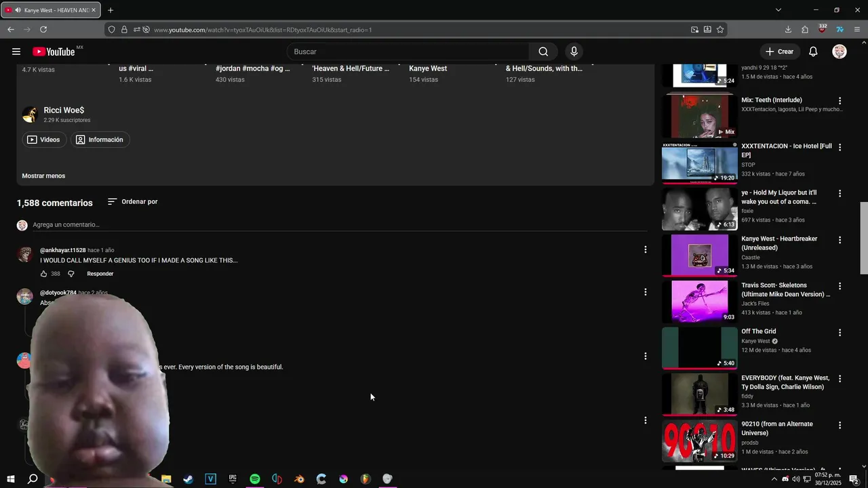Open the Heartbreaker (Unreleased) thumbnail

pos(699,256)
